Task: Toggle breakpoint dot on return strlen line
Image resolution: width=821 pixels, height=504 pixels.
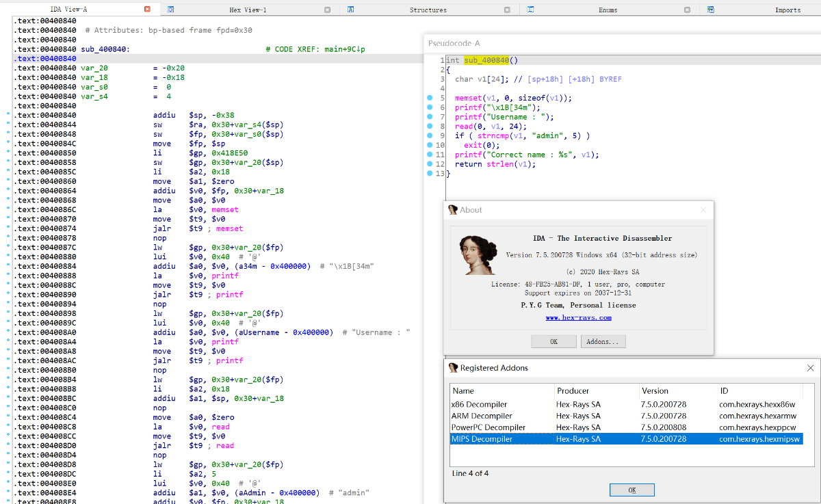Action: pyautogui.click(x=430, y=164)
